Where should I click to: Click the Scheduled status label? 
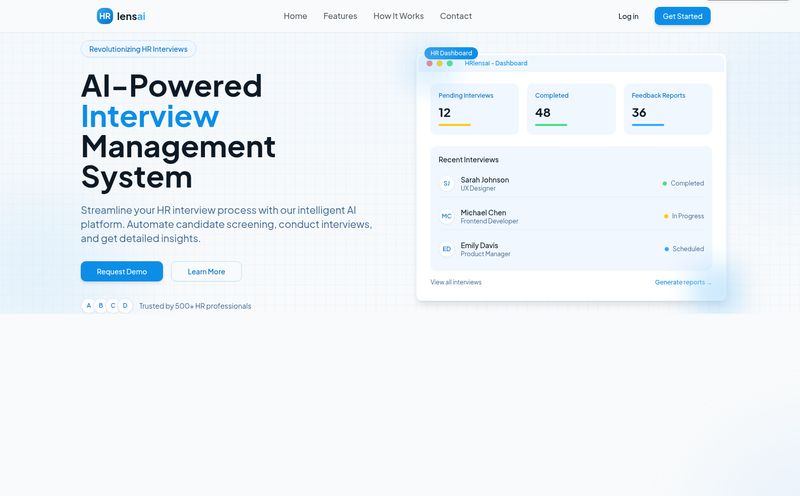coord(688,249)
